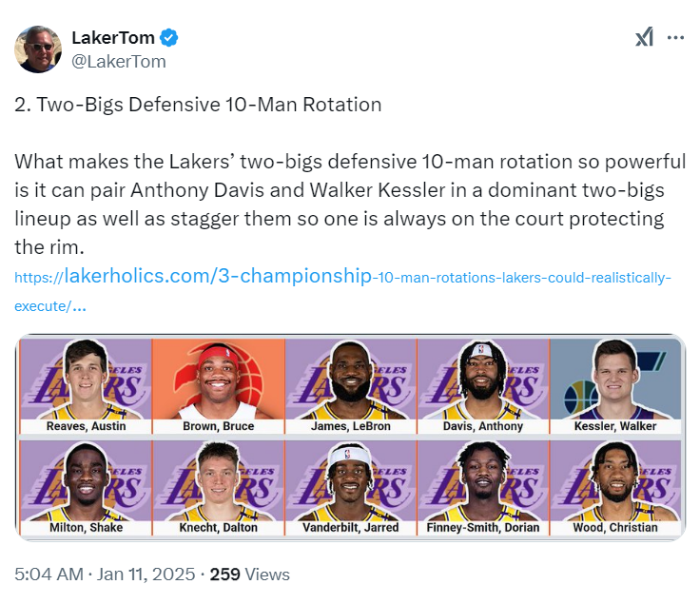Open the 259 Views count
This screenshot has width=700, height=604.
(x=249, y=575)
